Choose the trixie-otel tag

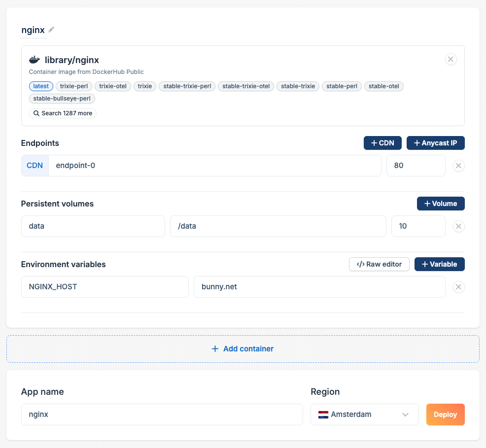113,86
